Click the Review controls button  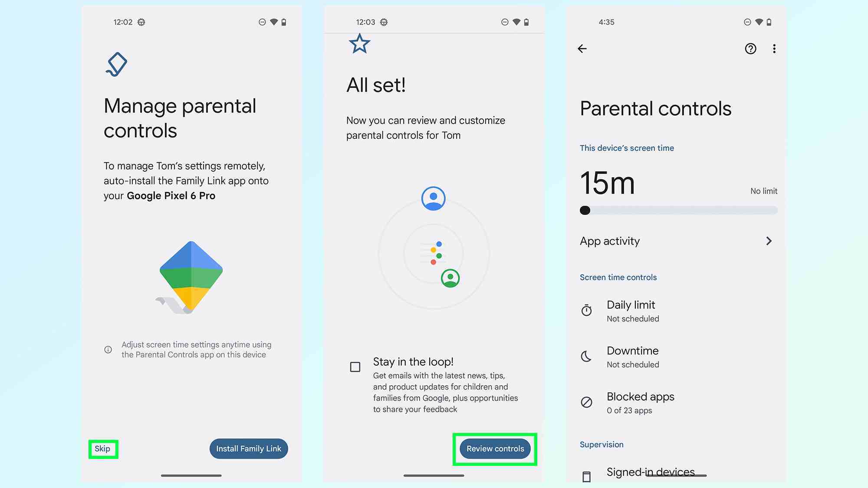pos(496,448)
